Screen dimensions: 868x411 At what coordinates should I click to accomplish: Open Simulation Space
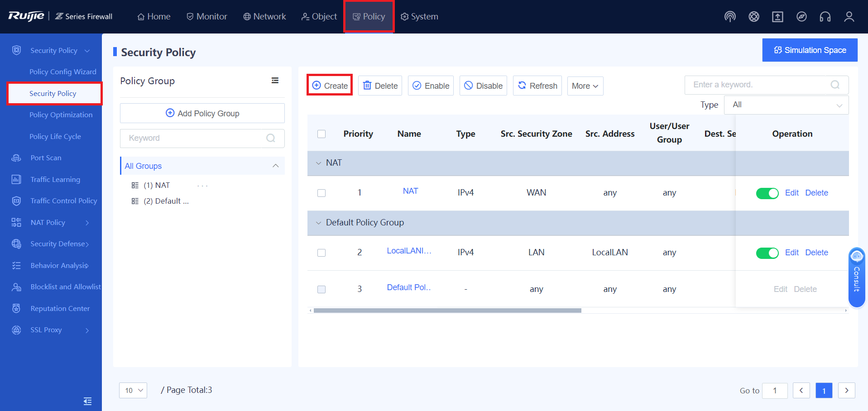click(x=810, y=50)
